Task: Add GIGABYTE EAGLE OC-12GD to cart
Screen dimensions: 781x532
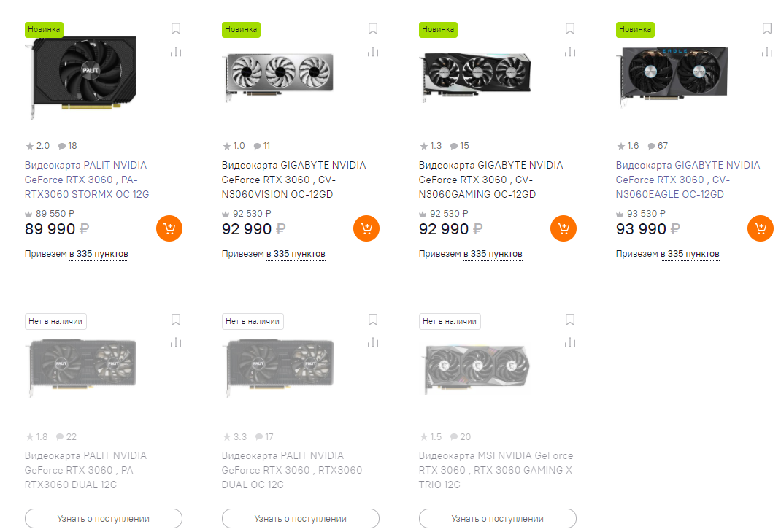Action: (761, 228)
